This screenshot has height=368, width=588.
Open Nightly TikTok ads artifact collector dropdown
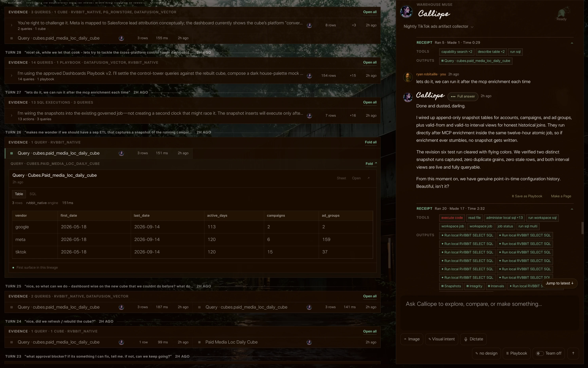coord(438,26)
